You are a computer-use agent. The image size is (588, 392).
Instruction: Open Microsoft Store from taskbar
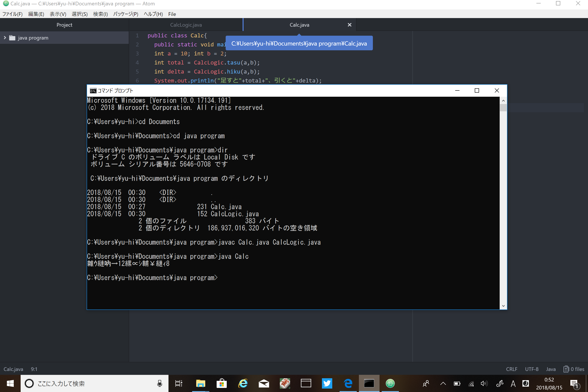coord(222,383)
